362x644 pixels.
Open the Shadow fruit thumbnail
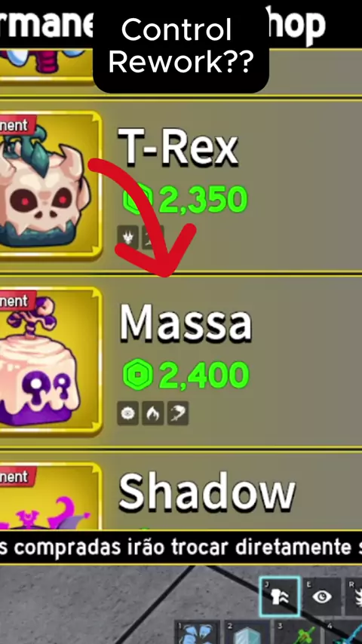coord(49,497)
